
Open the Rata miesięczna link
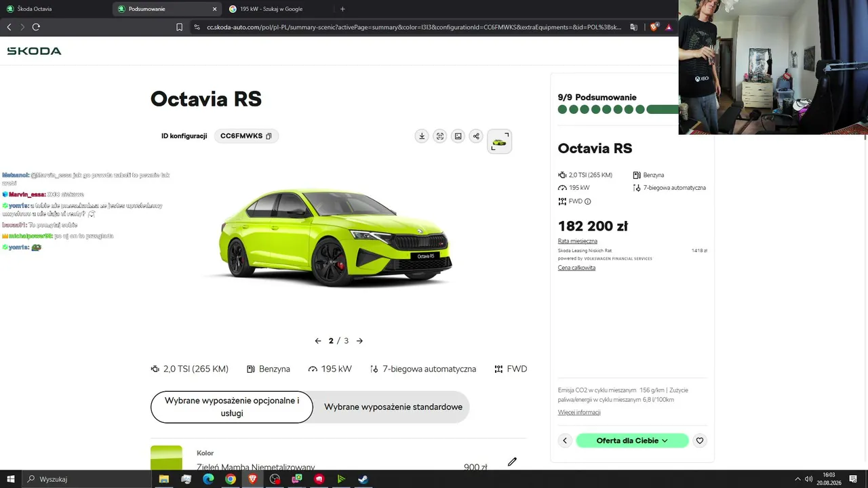click(578, 241)
